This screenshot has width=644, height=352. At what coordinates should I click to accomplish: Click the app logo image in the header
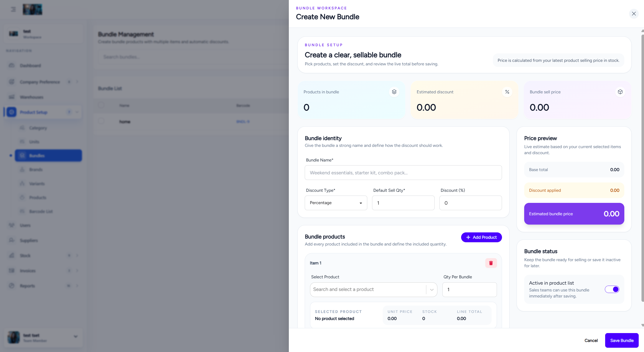pos(33,9)
